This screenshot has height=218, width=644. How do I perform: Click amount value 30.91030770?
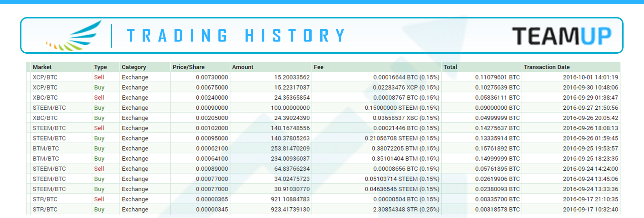[292, 189]
